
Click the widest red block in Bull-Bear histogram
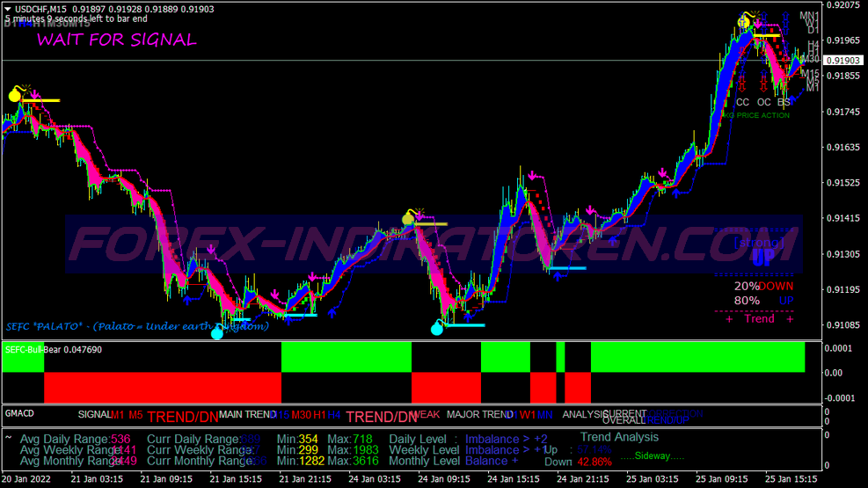(162, 387)
